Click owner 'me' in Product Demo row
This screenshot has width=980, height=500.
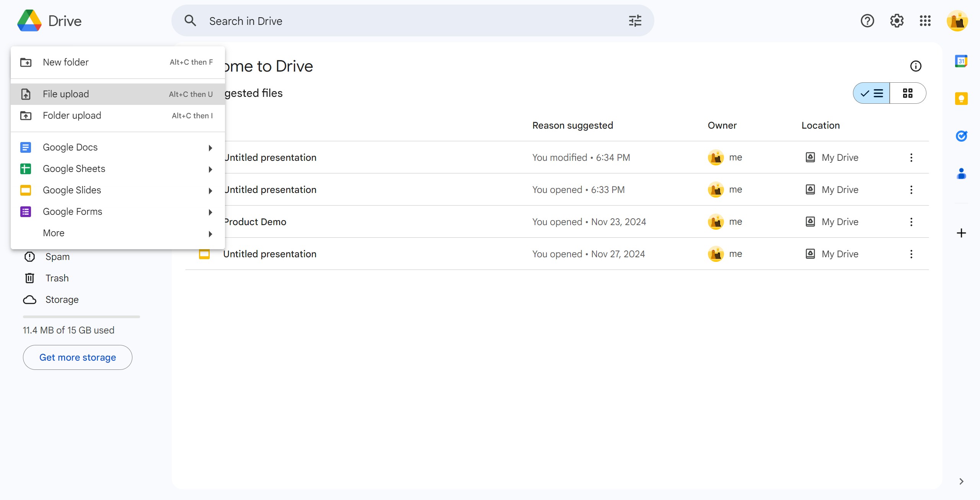point(725,222)
